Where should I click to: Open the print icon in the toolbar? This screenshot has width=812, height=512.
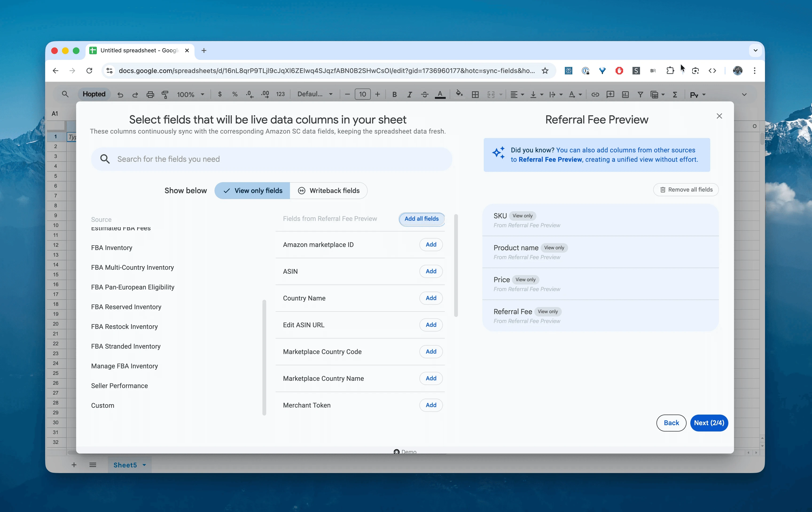(x=150, y=95)
